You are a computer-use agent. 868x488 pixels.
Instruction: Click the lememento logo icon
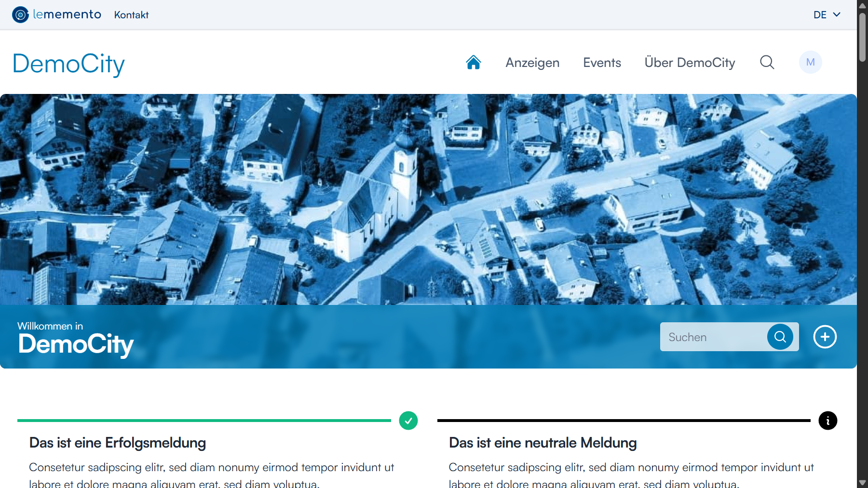20,14
